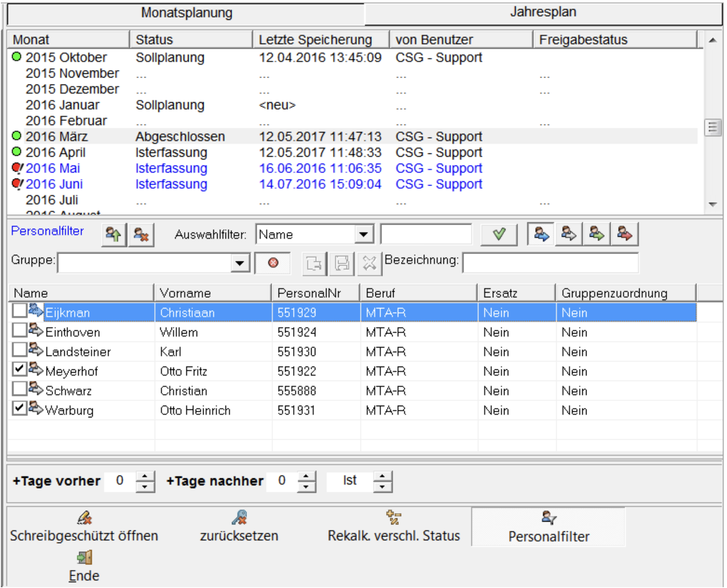Click the zurücksetzen button
Viewport: 727px width, 588px height.
239,527
